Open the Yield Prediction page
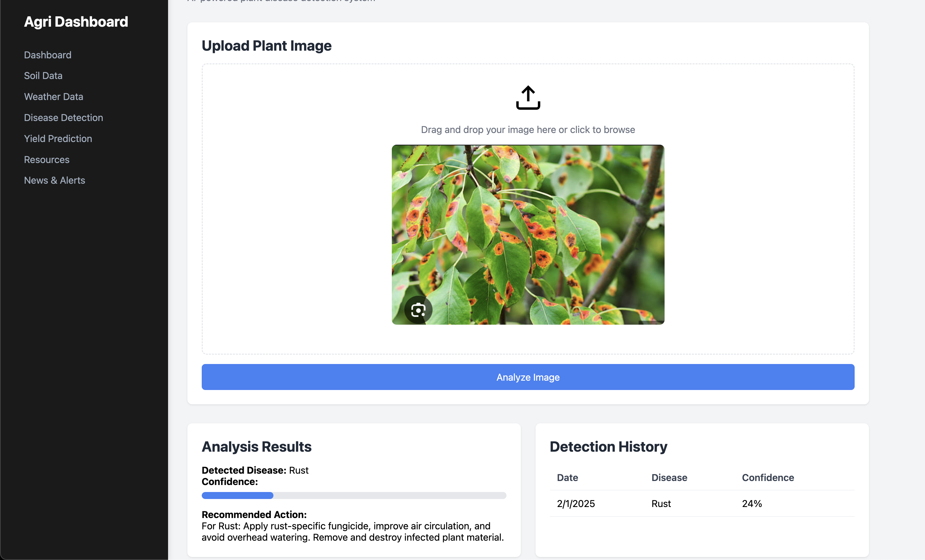Screen dimensions: 925x560 (x=58, y=138)
